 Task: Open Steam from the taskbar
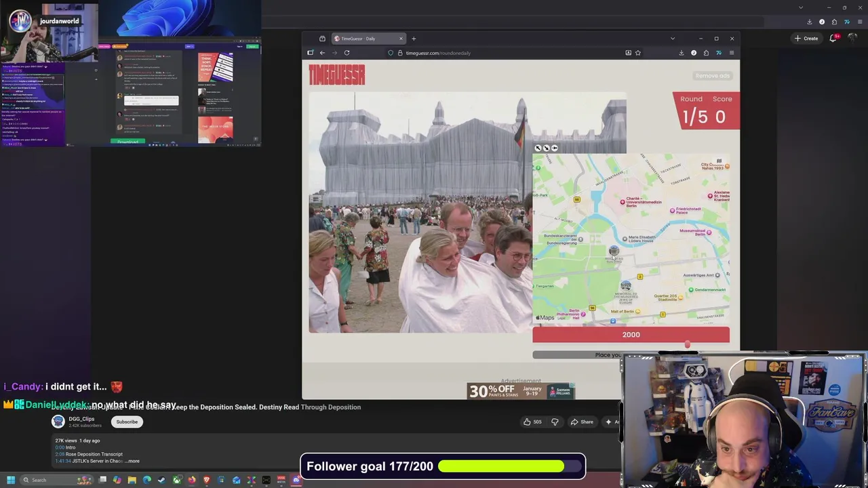tap(162, 480)
